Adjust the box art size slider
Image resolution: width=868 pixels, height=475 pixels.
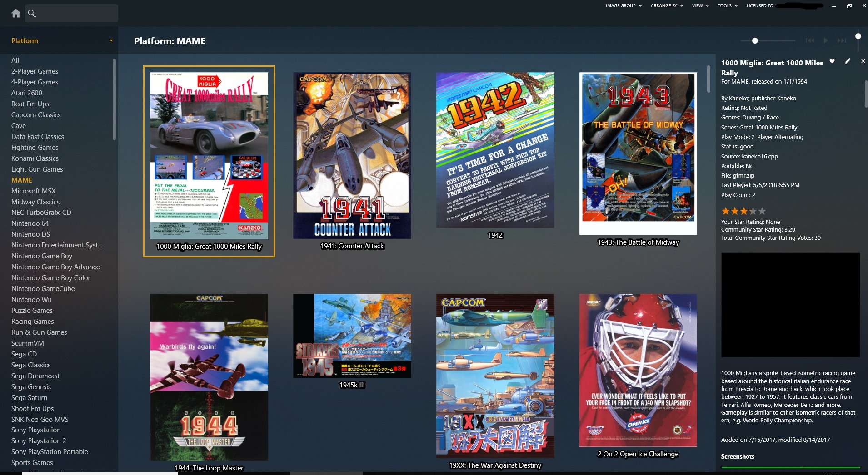click(x=755, y=40)
